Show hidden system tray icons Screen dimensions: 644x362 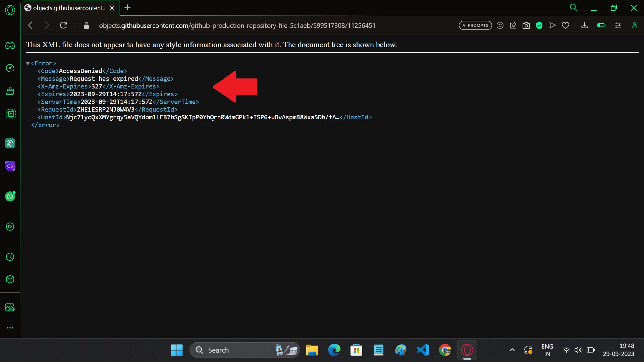coord(512,350)
